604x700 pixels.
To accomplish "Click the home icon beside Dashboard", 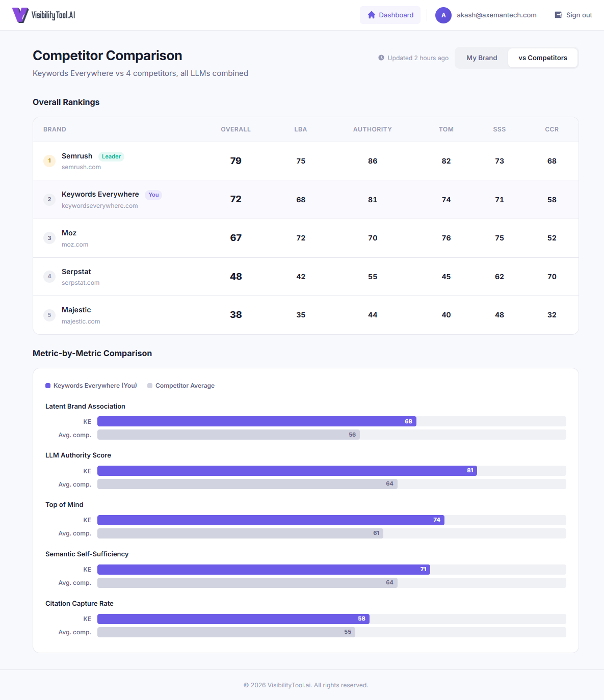I will tap(371, 15).
